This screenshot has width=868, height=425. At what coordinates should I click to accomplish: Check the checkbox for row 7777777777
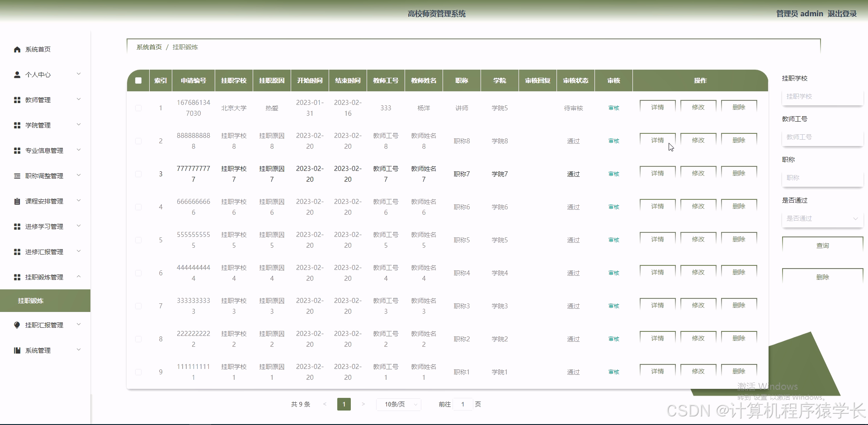[138, 174]
